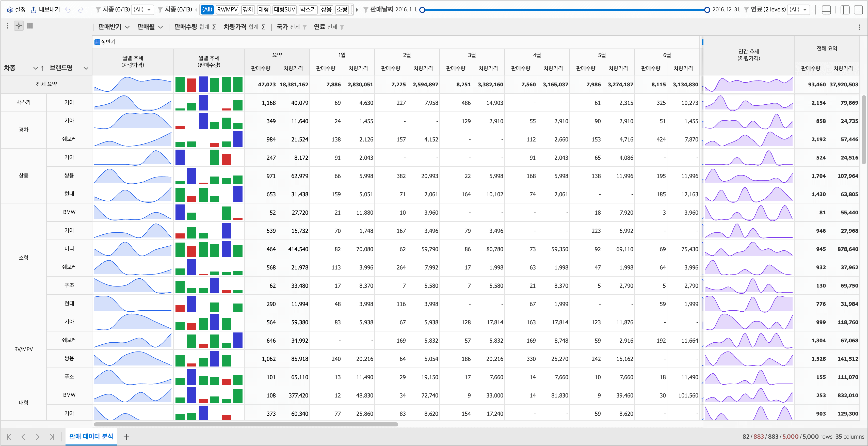Viewport: 868px width, 446px height.
Task: Click the horizontal scrollbar thumb
Action: point(246,424)
